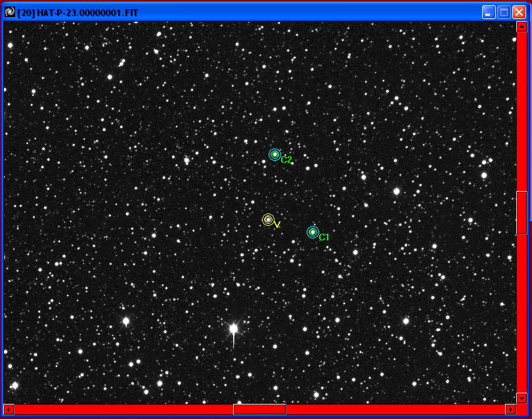This screenshot has width=532, height=419.
Task: Select the comparison star C1 aperture
Action: pos(313,232)
